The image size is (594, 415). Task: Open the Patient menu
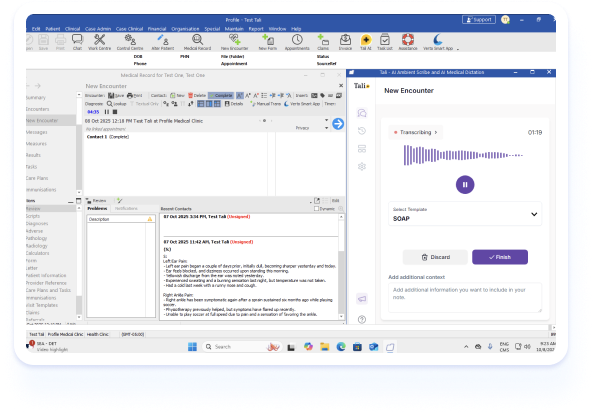[53, 29]
